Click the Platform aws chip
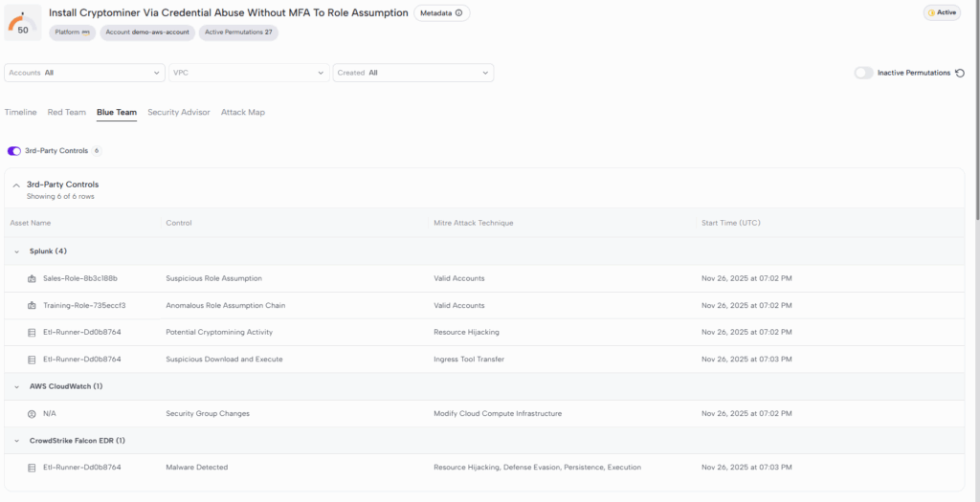The width and height of the screenshot is (980, 502). point(73,32)
